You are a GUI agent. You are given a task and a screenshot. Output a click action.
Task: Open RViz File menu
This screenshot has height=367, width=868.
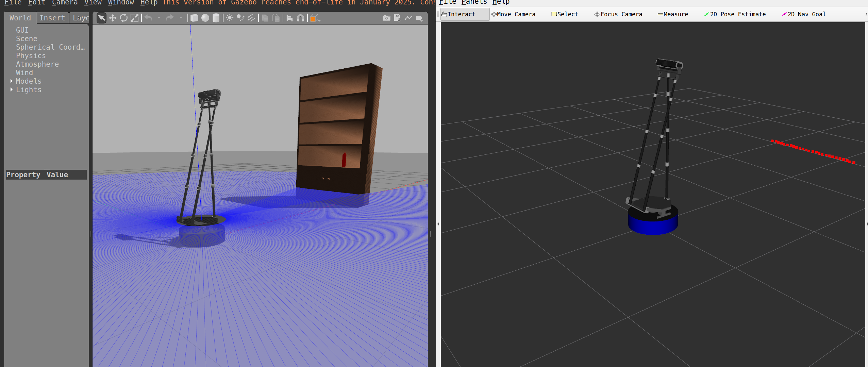coord(448,2)
